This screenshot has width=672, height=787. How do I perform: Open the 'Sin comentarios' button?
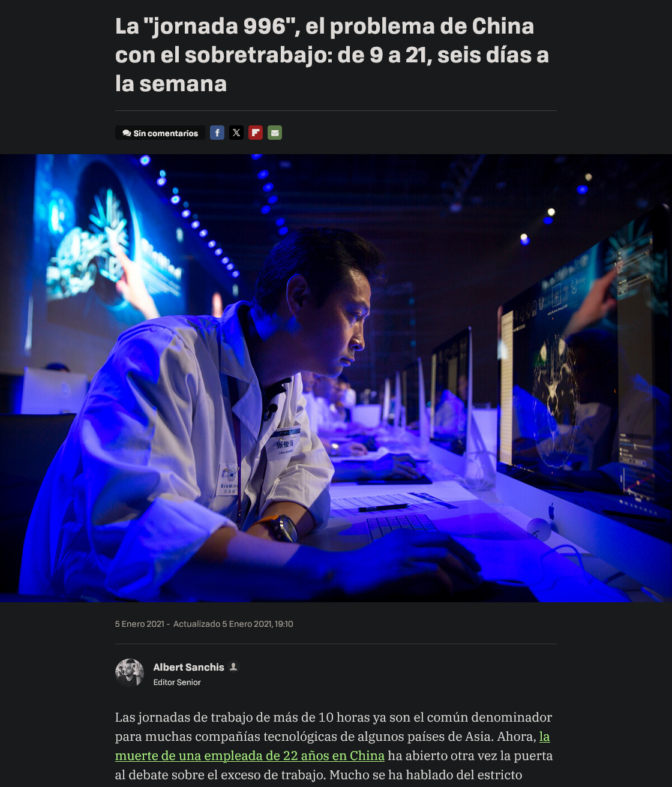(x=160, y=133)
